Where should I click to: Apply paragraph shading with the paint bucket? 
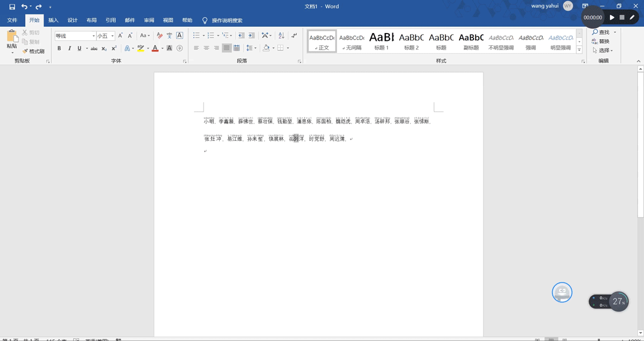(266, 48)
